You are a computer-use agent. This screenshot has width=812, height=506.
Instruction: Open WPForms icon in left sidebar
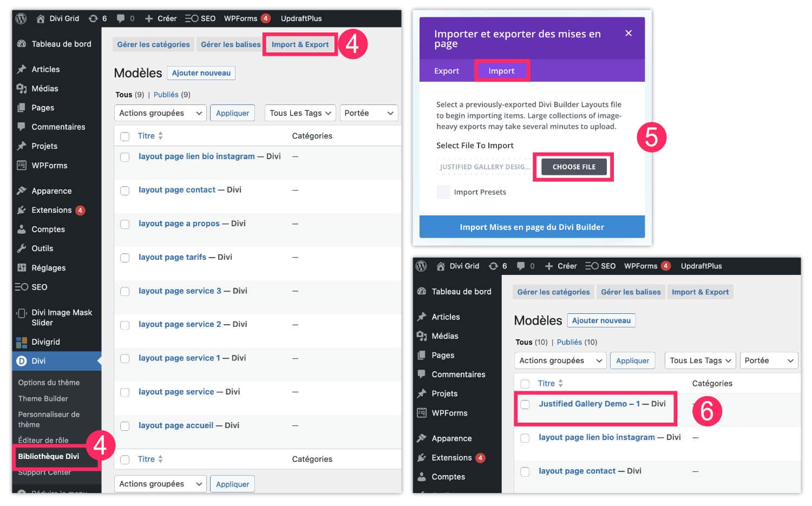(x=22, y=166)
